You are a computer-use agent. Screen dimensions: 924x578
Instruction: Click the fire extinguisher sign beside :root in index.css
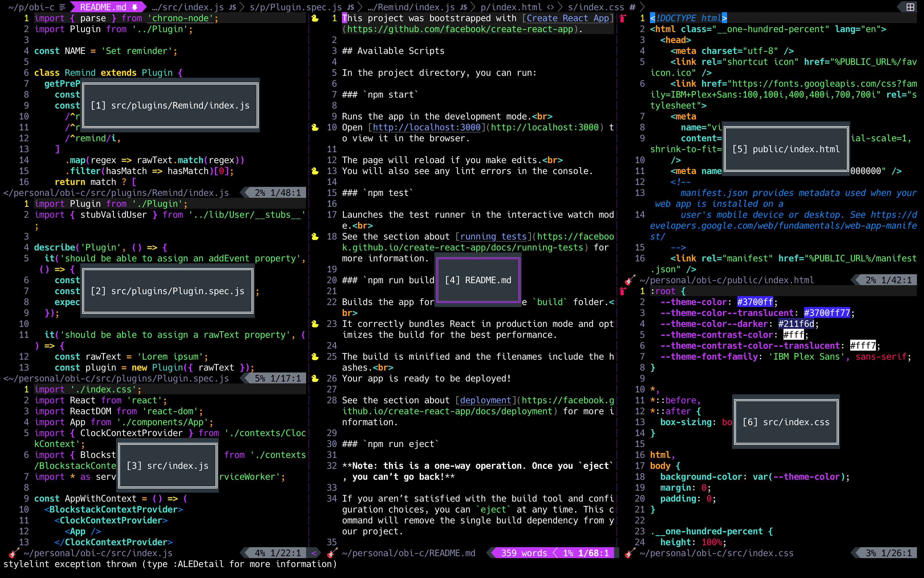click(x=623, y=291)
